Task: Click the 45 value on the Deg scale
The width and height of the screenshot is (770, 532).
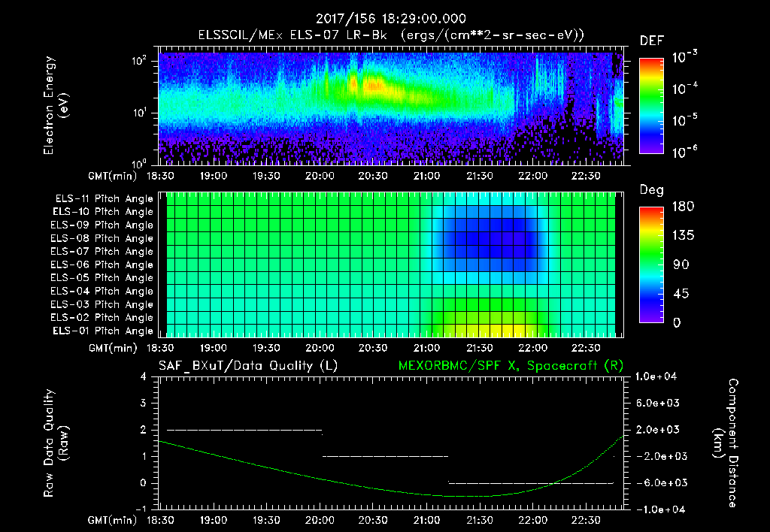Action: pyautogui.click(x=680, y=294)
